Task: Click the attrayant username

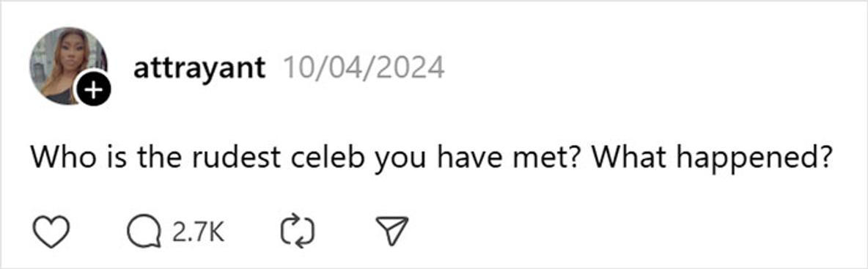Action: click(199, 68)
